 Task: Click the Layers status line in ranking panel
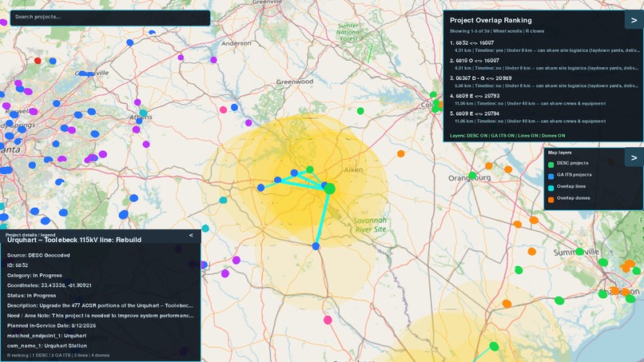tap(507, 136)
